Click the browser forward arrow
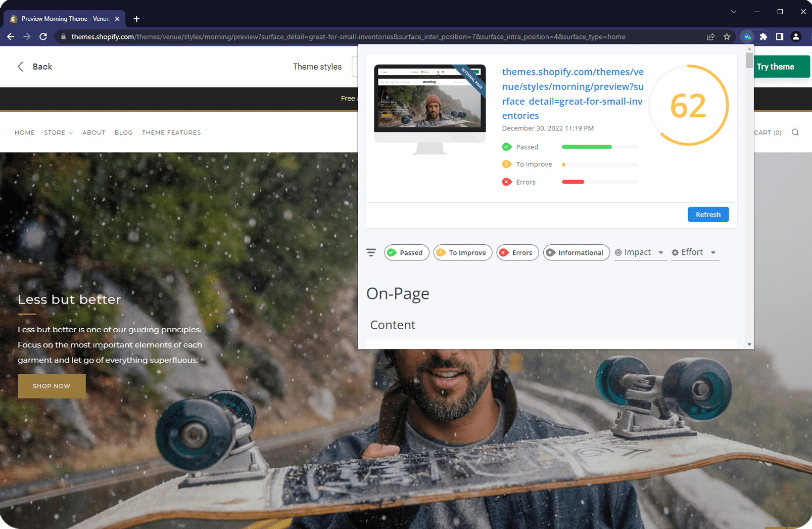The width and height of the screenshot is (812, 529). 27,36
